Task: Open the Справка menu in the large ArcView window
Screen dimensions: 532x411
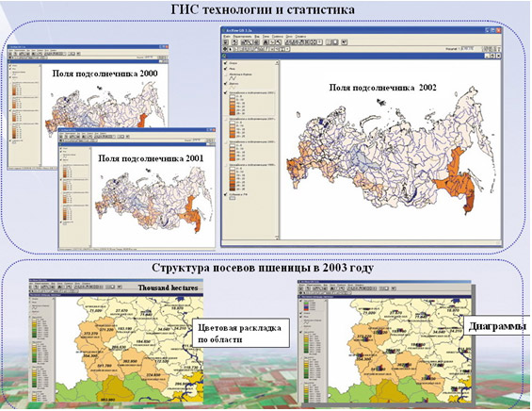Action: coord(300,37)
